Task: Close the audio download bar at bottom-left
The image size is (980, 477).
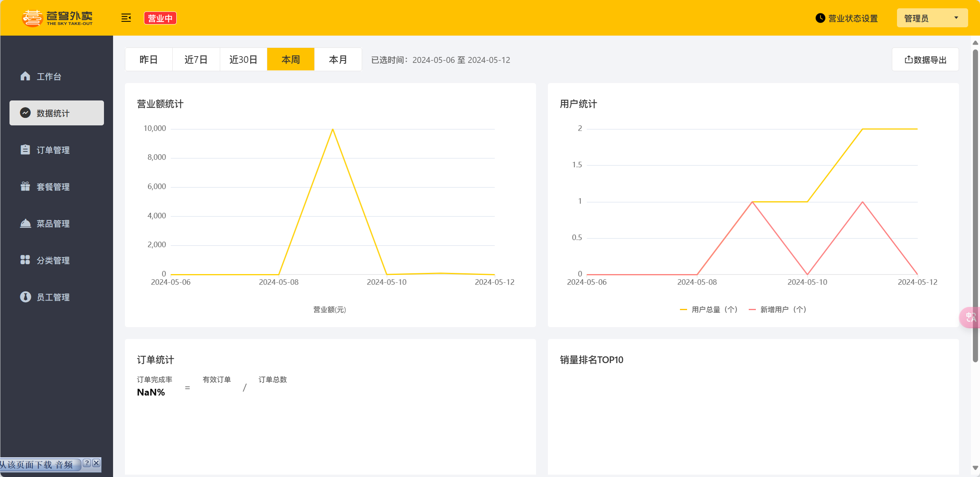Action: tap(96, 463)
